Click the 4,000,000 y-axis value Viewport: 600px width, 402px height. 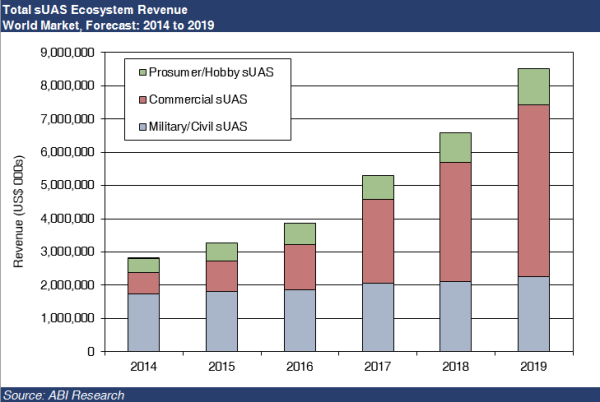pyautogui.click(x=67, y=219)
